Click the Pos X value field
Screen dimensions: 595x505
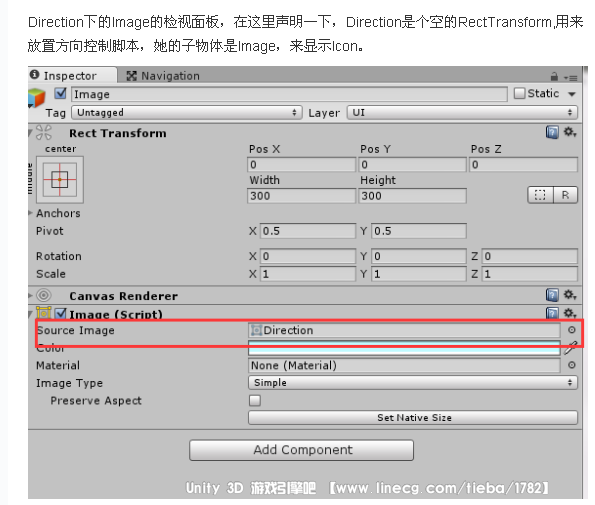tap(301, 165)
